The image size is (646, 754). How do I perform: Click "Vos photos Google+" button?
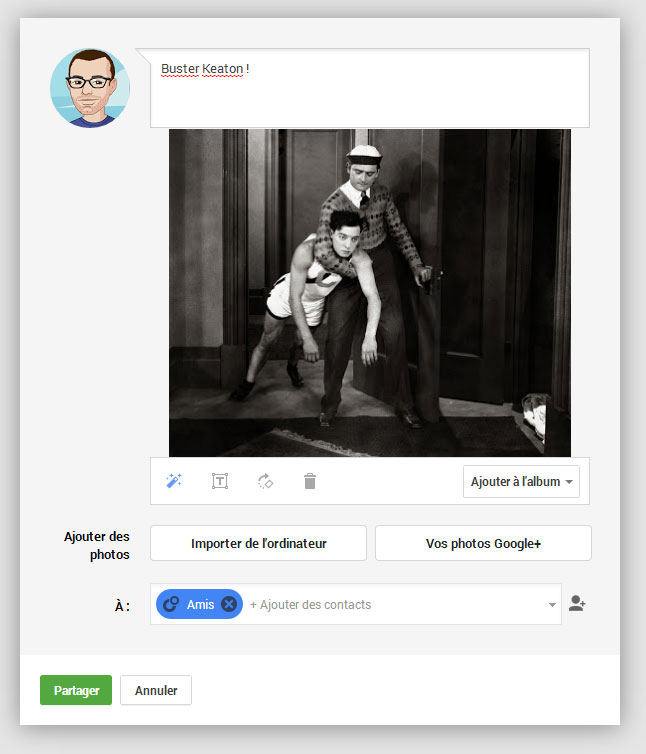pyautogui.click(x=483, y=543)
